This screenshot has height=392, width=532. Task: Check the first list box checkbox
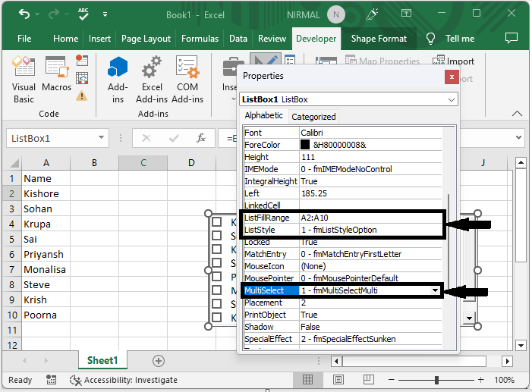coord(216,222)
